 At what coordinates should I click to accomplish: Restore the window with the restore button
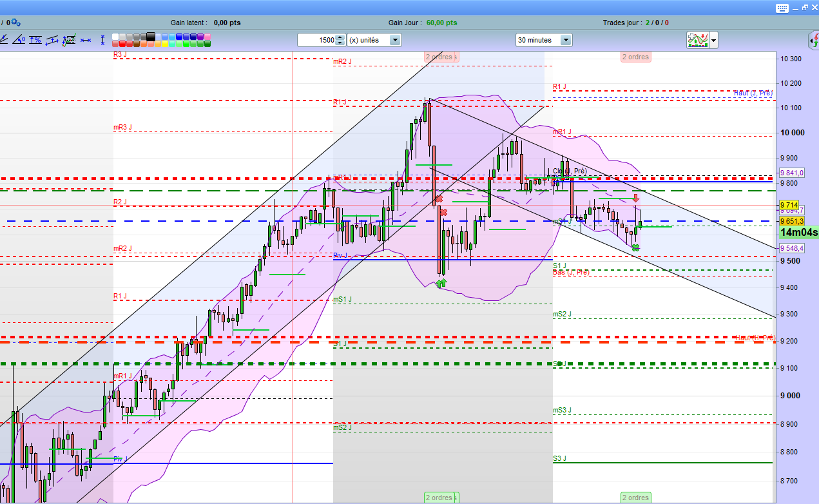click(805, 7)
